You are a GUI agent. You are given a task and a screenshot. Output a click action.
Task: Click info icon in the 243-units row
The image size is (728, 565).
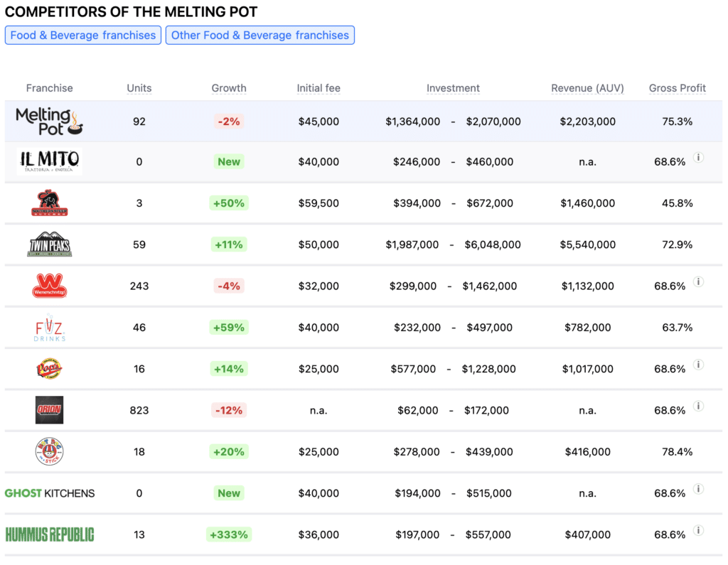click(698, 282)
